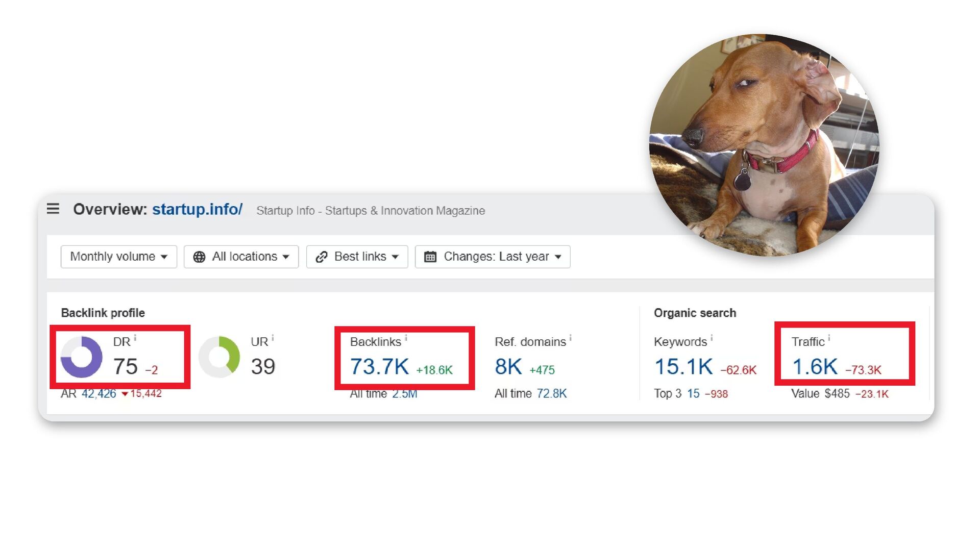Click the +18.6K backlinks change
Image resolution: width=980 pixels, height=551 pixels.
tap(434, 370)
